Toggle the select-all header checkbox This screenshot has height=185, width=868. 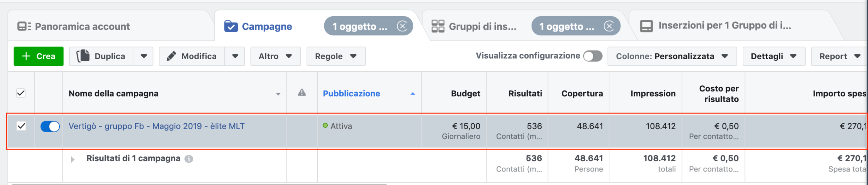21,93
